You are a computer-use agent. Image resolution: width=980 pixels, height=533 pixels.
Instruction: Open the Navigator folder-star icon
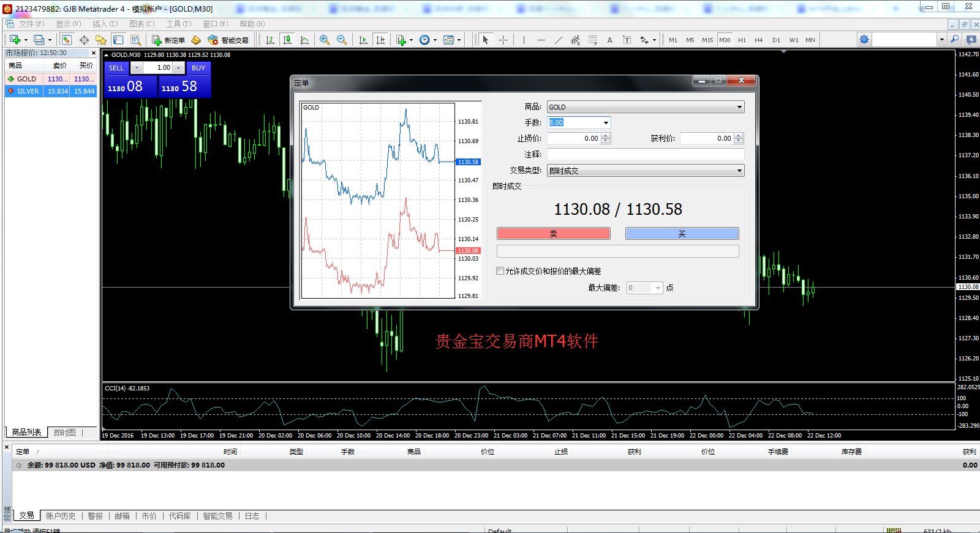pos(102,40)
